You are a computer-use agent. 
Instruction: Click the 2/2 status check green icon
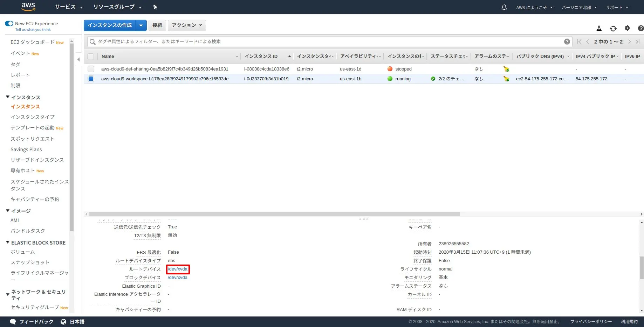433,79
